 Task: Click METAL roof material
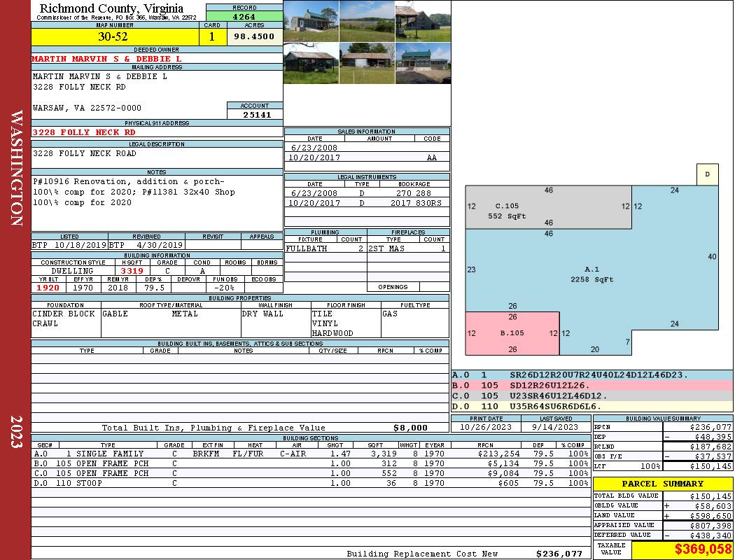185,314
